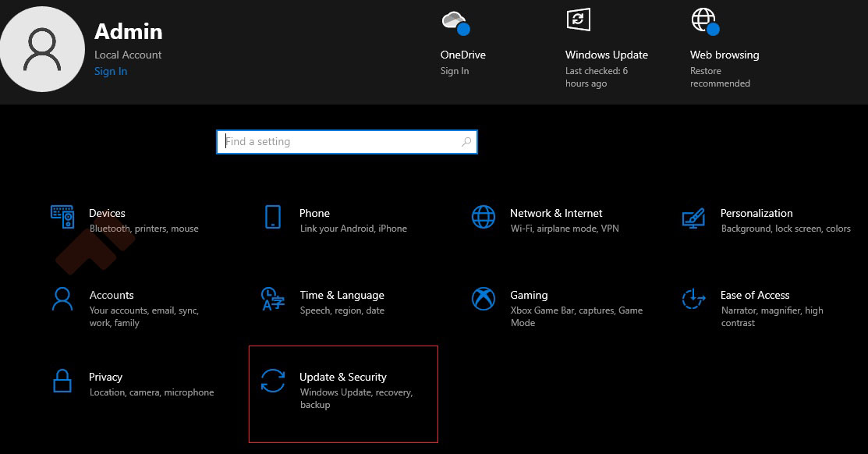Click the Ease of Access icon

693,299
